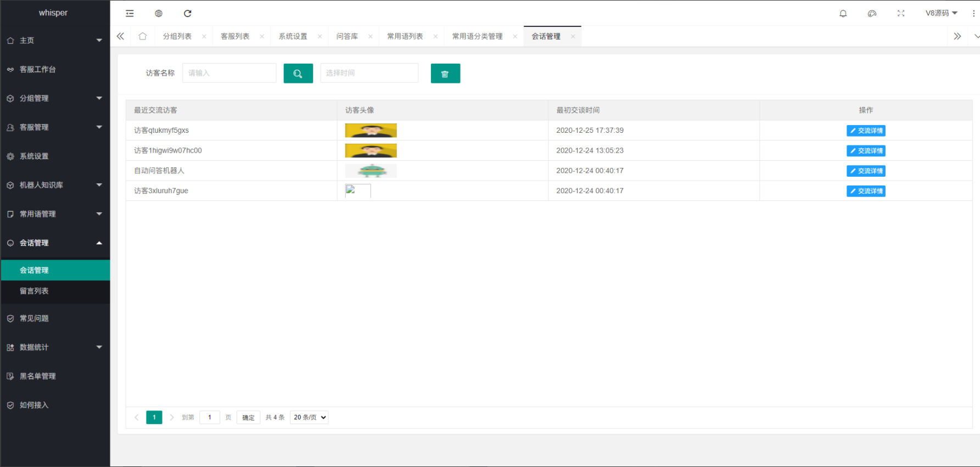The image size is (980, 467).
Task: Collapse the sidebar with the menu icon
Action: pyautogui.click(x=130, y=13)
